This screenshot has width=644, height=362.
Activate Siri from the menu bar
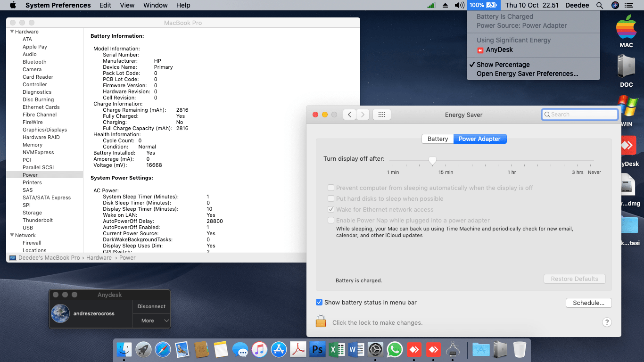615,5
